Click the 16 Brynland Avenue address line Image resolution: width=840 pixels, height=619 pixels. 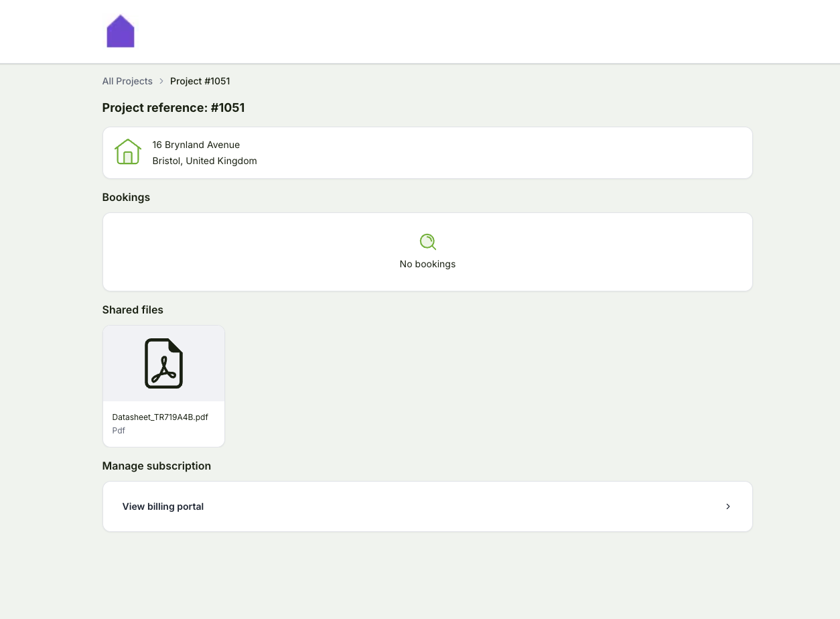click(196, 145)
